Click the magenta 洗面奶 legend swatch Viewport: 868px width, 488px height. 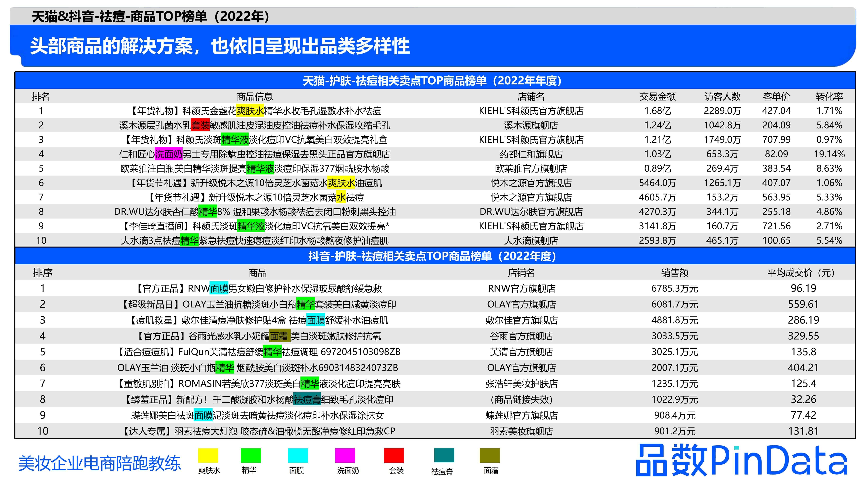(x=345, y=455)
